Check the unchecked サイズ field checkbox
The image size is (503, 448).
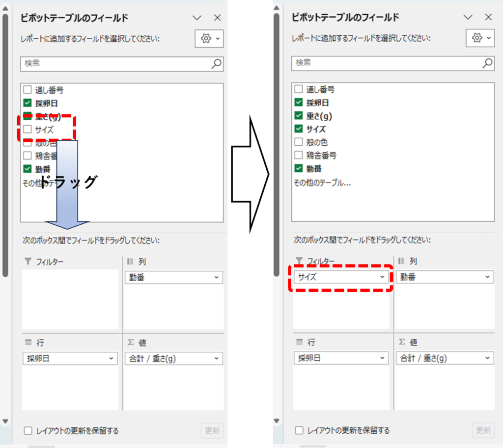pyautogui.click(x=28, y=130)
